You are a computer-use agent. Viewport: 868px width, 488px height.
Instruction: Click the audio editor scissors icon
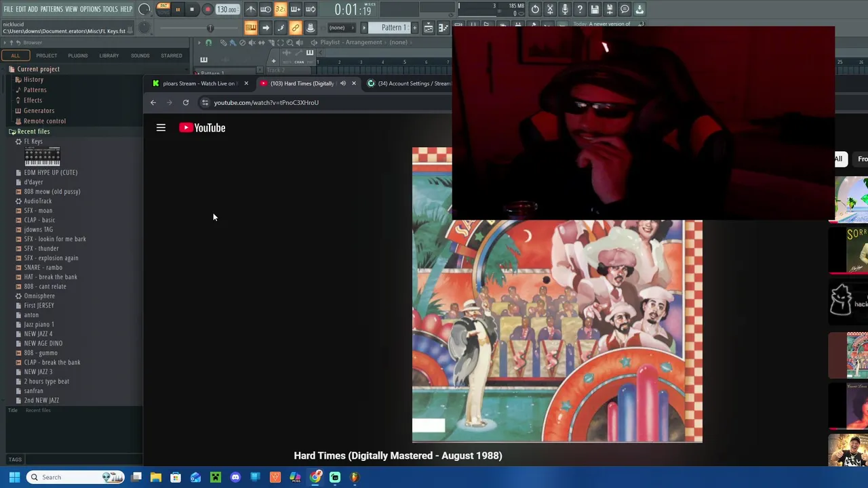click(x=550, y=9)
